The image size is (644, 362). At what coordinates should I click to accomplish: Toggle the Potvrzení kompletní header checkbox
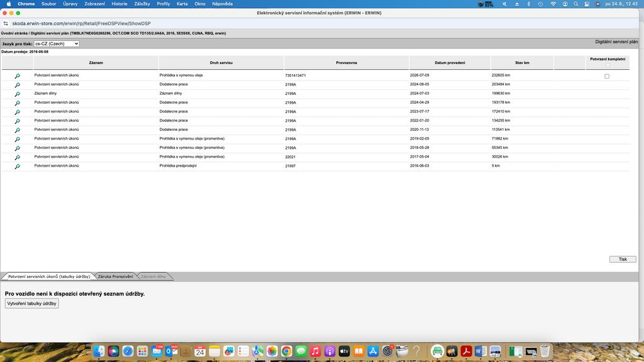(608, 65)
